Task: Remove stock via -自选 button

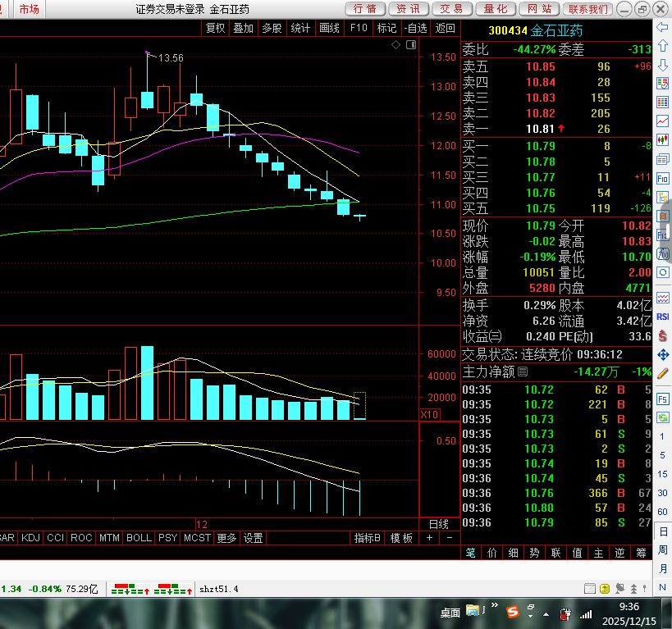Action: pyautogui.click(x=415, y=28)
